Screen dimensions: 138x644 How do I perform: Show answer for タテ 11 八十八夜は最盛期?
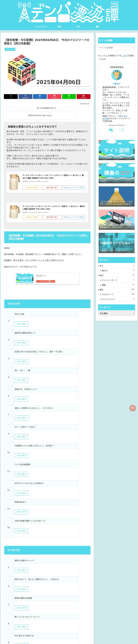pos(21,474)
